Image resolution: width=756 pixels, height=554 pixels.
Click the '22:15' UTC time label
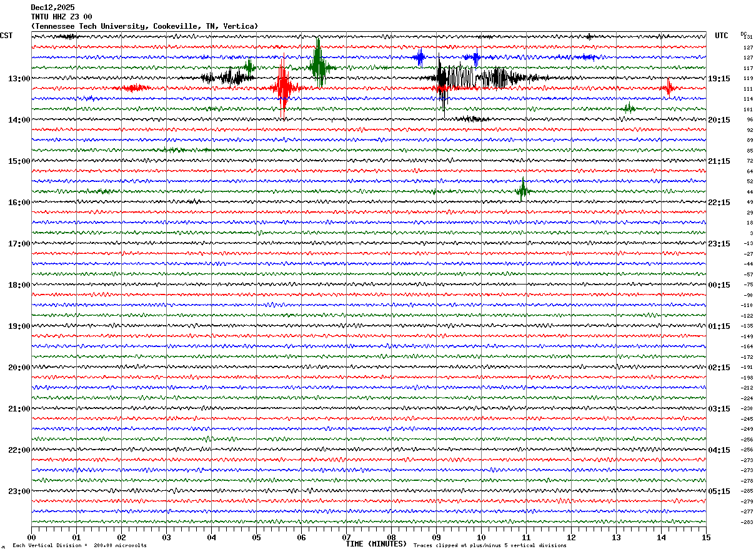click(719, 203)
